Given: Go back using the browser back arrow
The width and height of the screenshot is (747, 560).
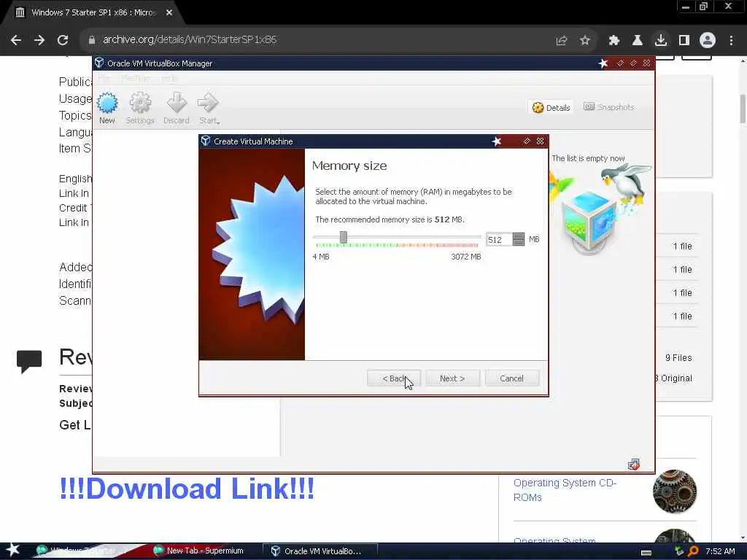Looking at the screenshot, I should (16, 40).
